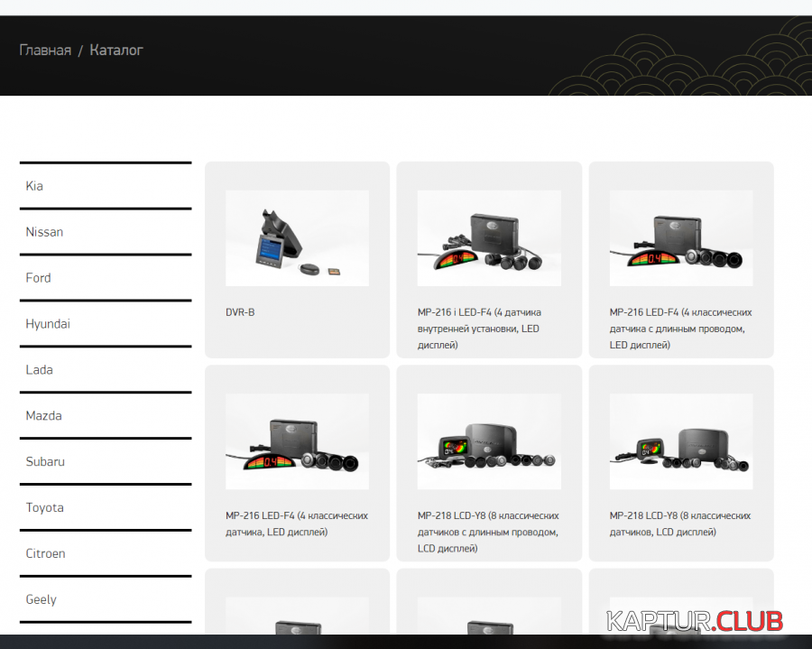Click the DVR-B product title
Viewport: 812px width, 649px height.
(240, 312)
